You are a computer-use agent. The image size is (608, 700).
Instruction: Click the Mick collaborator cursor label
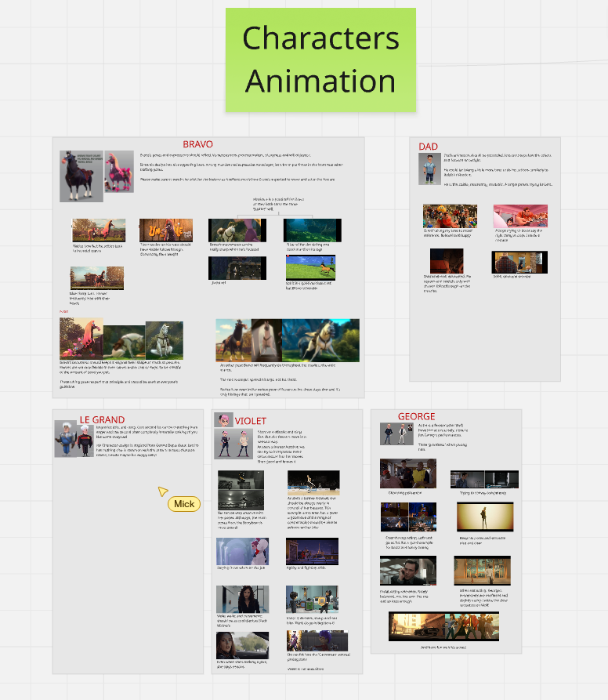[x=184, y=504]
